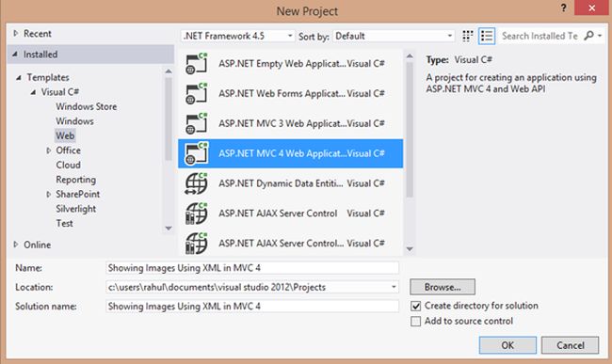This screenshot has width=612, height=364.
Task: Switch to medium icons list view
Action: point(487,36)
